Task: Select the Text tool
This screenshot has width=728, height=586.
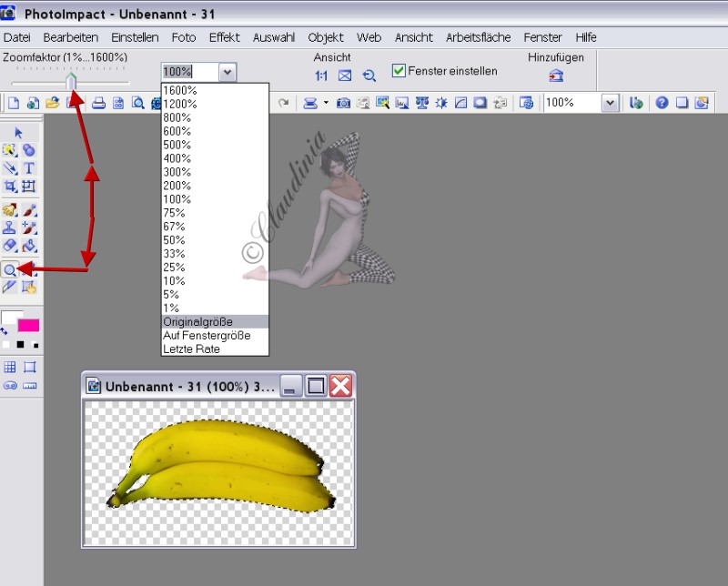Action: pos(29,168)
